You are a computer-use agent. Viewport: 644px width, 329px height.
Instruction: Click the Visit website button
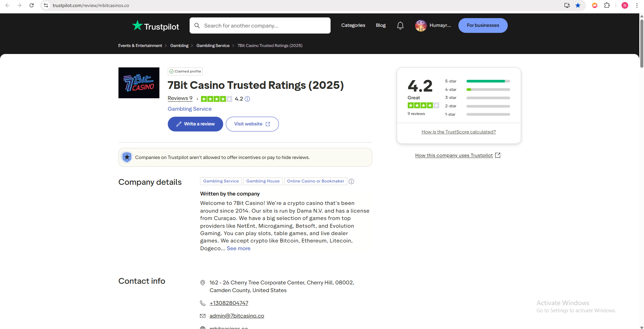(x=252, y=124)
